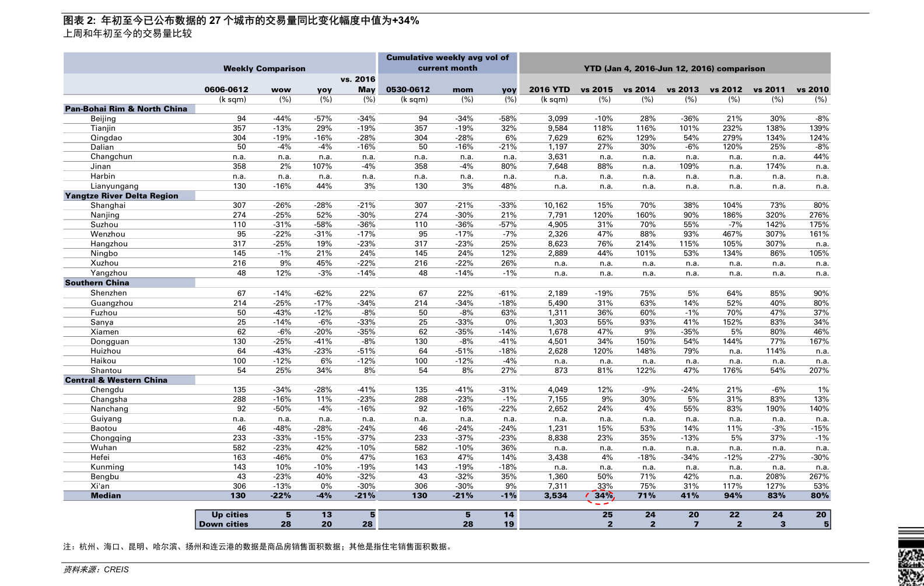Click the circled 34% Median vs 2015 value
Image resolution: width=924 pixels, height=586 pixels.
[x=603, y=496]
